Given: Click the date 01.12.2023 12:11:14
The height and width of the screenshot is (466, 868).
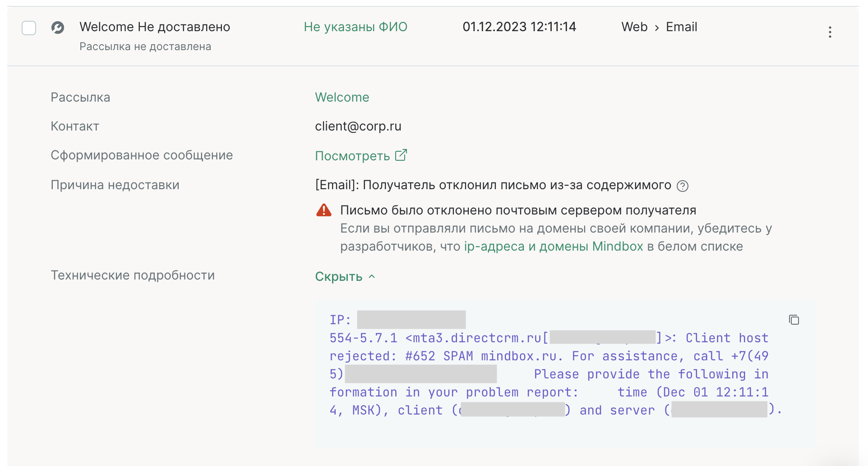Looking at the screenshot, I should (x=519, y=27).
